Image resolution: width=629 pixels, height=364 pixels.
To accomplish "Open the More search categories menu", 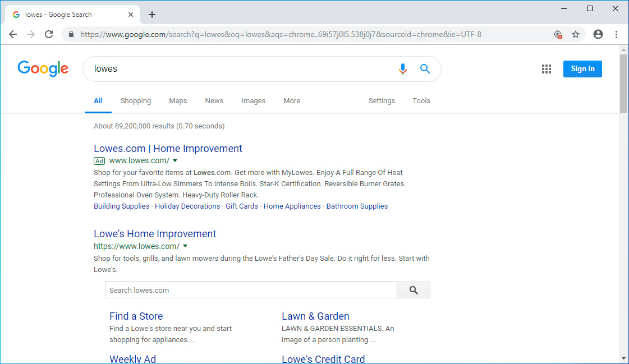I will click(x=292, y=101).
